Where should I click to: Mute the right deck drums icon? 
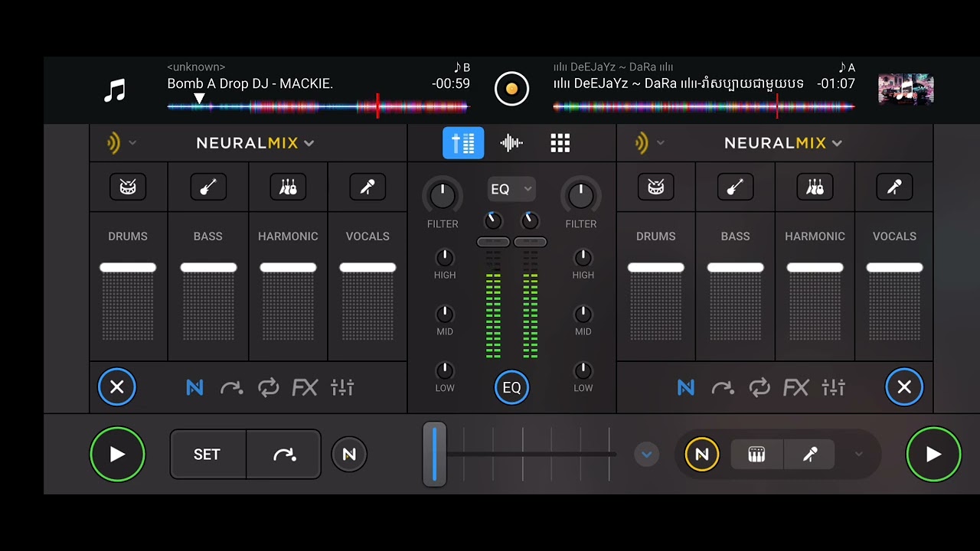point(656,187)
